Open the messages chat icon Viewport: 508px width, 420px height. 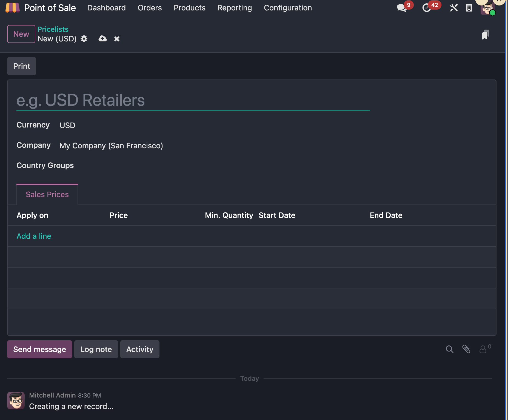pyautogui.click(x=401, y=8)
